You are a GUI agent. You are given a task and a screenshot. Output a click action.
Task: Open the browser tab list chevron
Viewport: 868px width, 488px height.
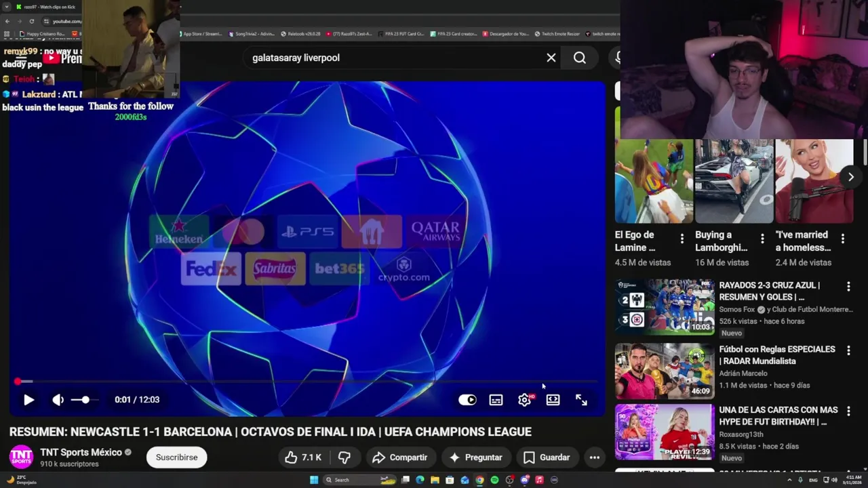point(6,7)
